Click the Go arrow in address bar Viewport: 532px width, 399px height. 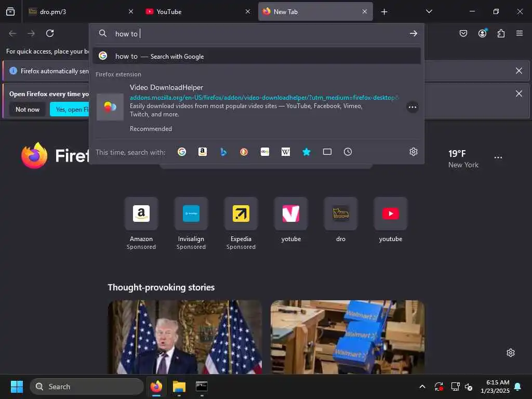click(x=413, y=33)
